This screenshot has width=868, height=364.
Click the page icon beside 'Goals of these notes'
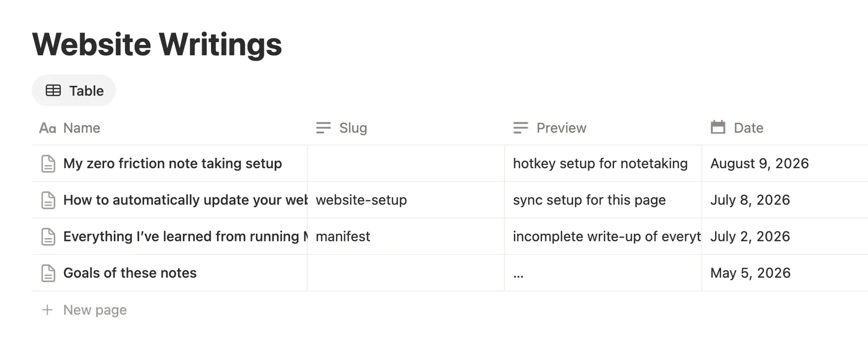tap(48, 273)
